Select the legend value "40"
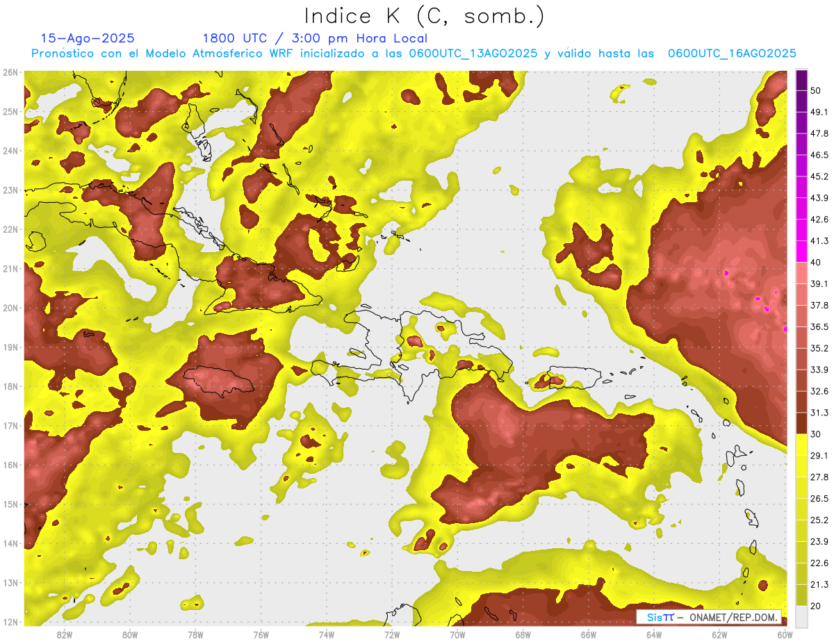 (x=817, y=263)
